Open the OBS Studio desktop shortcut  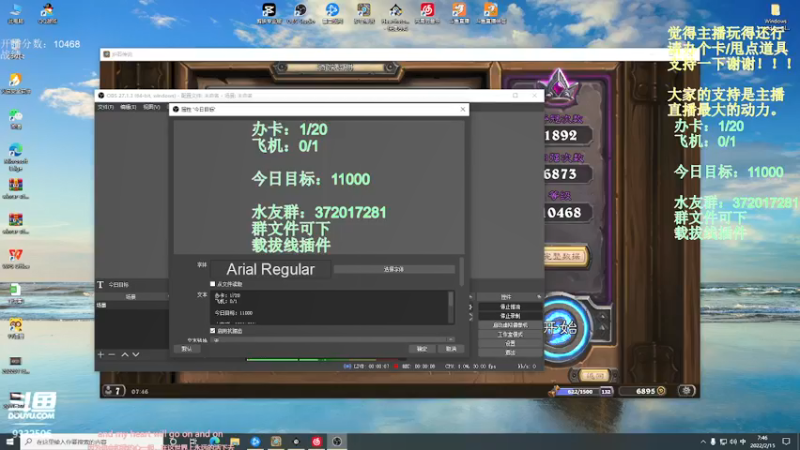[x=301, y=13]
